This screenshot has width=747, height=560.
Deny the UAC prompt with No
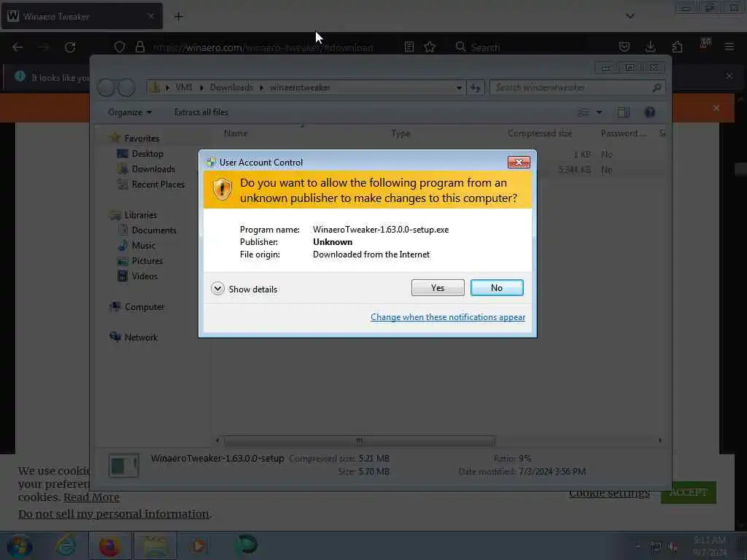(x=496, y=287)
